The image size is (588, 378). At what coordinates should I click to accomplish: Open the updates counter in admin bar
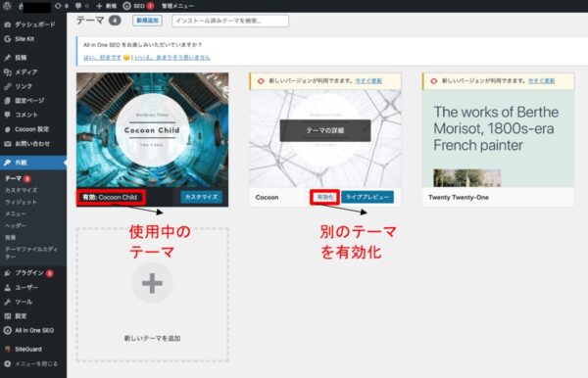(62, 6)
